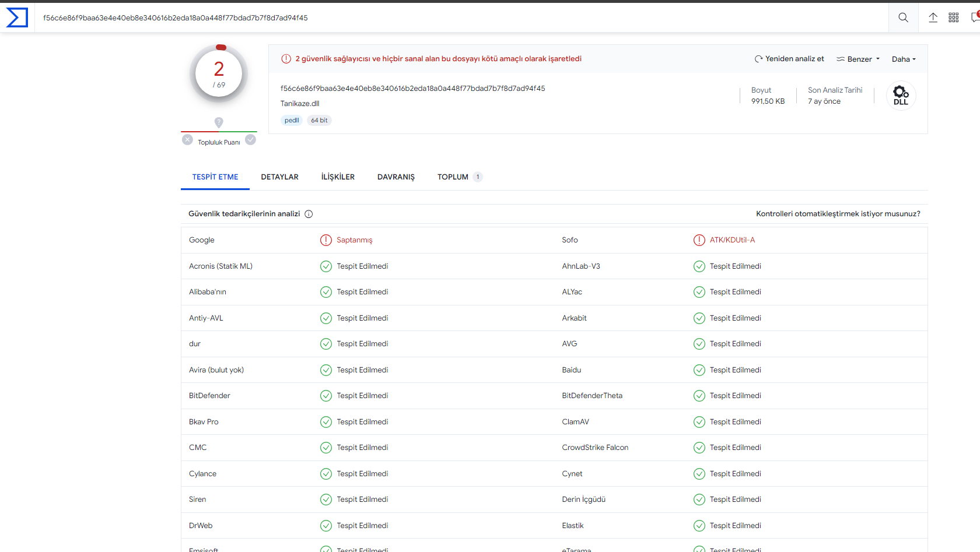Click the Avira (bulut yok) vendor name

point(216,370)
